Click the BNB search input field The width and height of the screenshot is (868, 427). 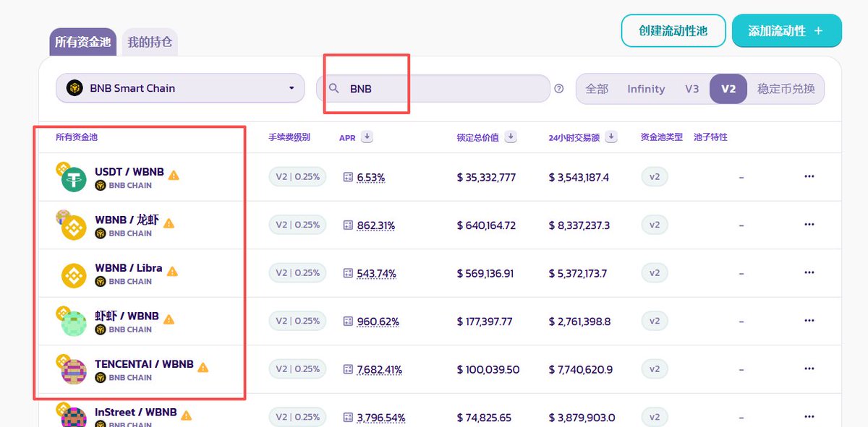(433, 88)
